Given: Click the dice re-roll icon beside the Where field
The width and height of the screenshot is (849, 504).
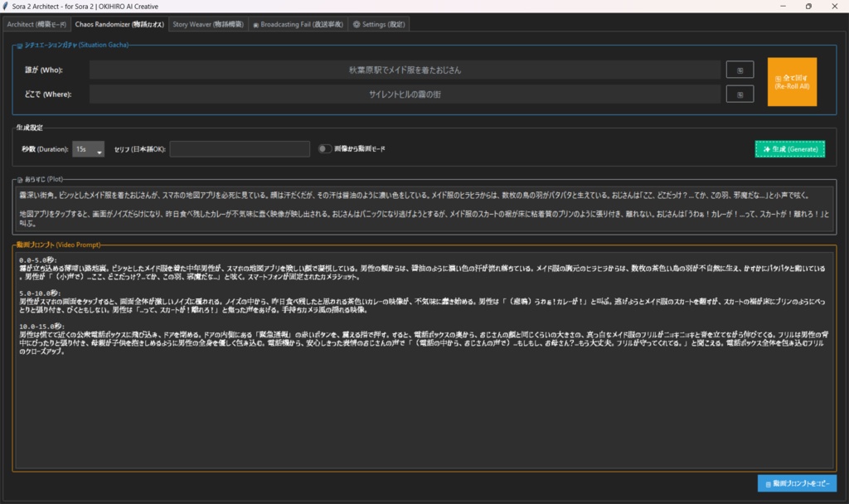Looking at the screenshot, I should pyautogui.click(x=740, y=94).
